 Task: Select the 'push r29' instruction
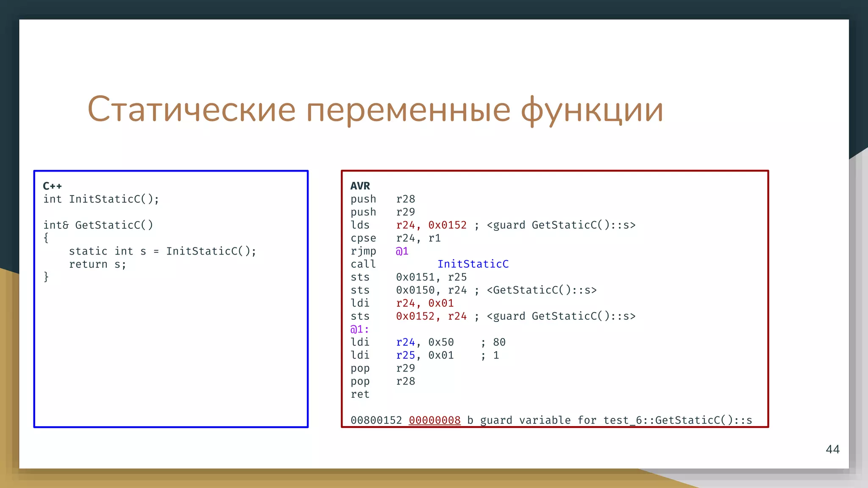point(383,212)
